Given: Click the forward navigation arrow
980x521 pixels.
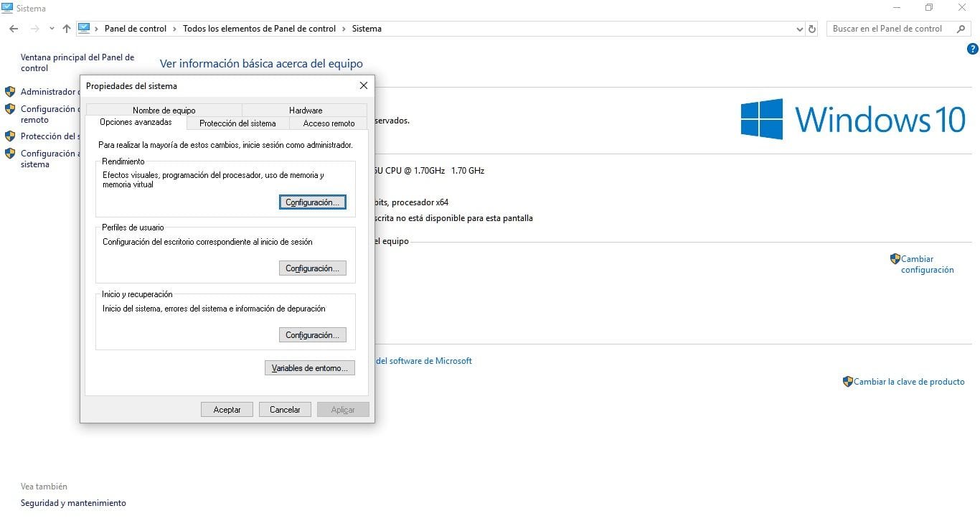Looking at the screenshot, I should coord(34,29).
